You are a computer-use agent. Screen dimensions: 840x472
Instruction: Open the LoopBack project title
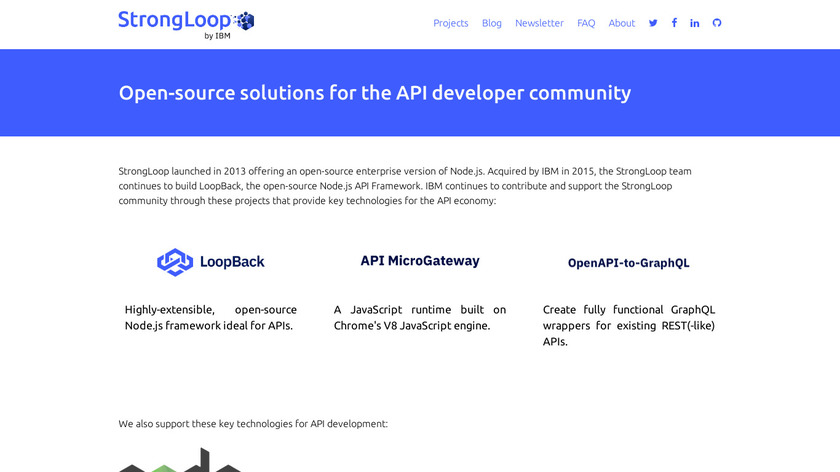[232, 262]
